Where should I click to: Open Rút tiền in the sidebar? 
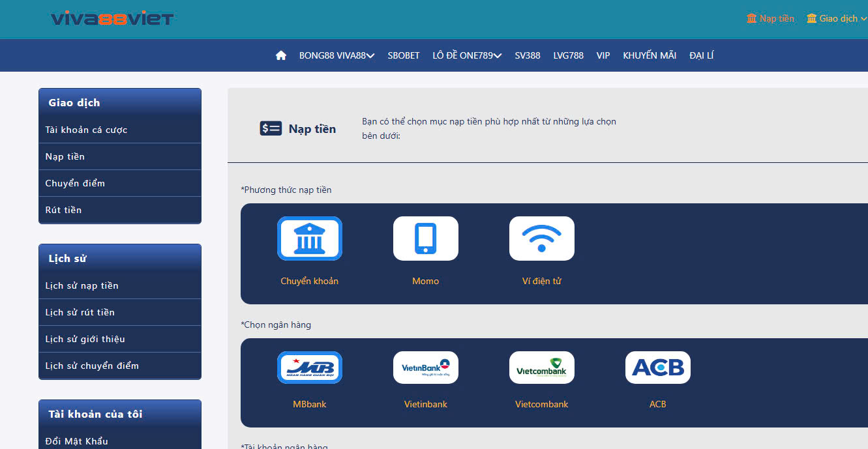click(x=64, y=210)
